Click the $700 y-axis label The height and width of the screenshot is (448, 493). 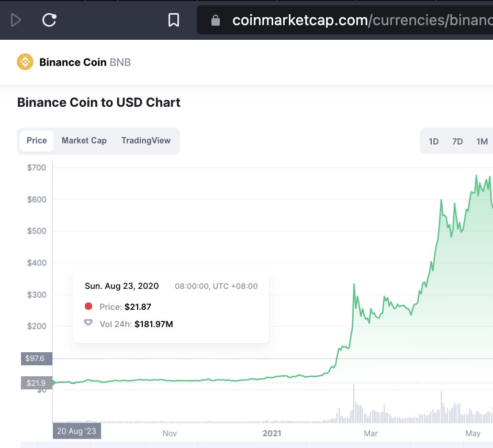(x=37, y=167)
